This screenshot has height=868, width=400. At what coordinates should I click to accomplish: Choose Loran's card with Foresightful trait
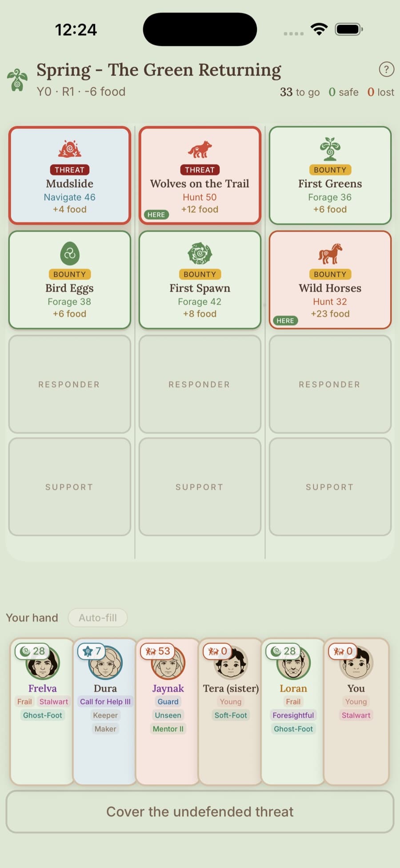pos(293,711)
